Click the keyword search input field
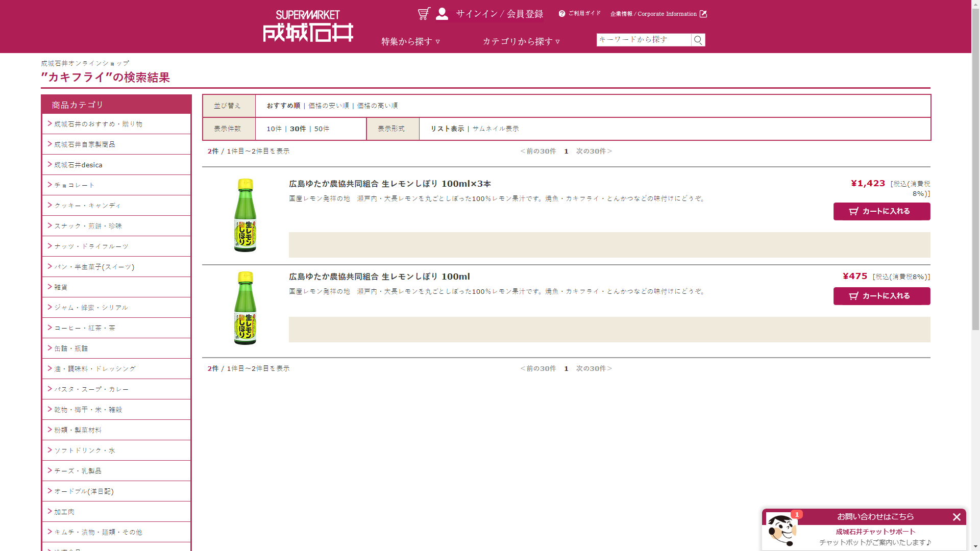Viewport: 980px width, 551px height. click(x=643, y=40)
